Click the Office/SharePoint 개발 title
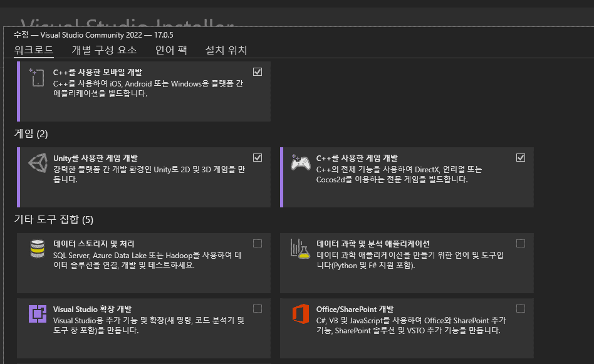The width and height of the screenshot is (594, 364). coord(355,309)
